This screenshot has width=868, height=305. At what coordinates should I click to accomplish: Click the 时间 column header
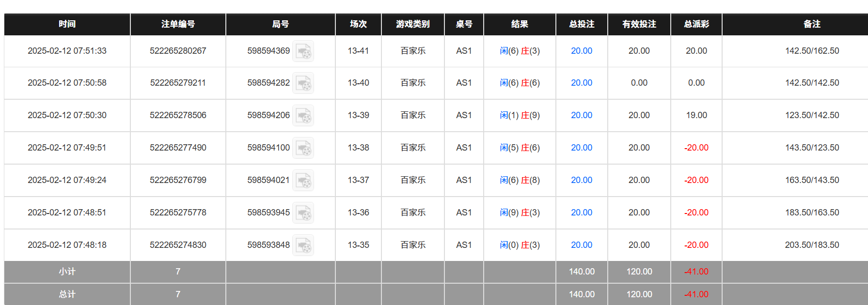(67, 24)
